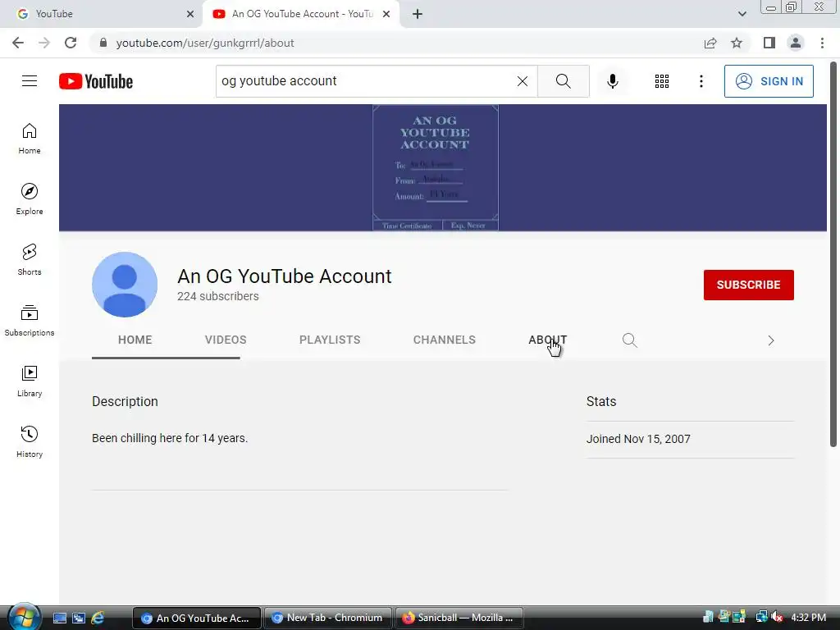Image resolution: width=840 pixels, height=630 pixels.
Task: Subscribe to An OG YouTube Account
Action: [x=748, y=285]
